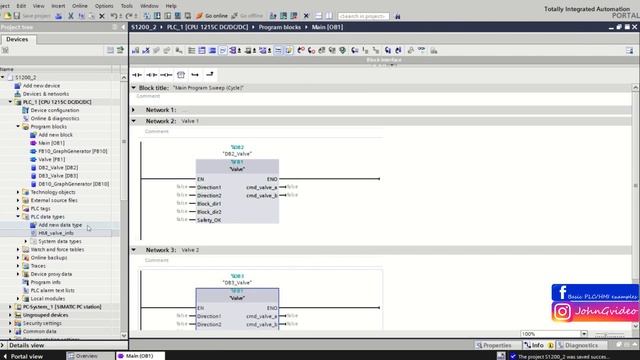Expand System data types node
The width and height of the screenshot is (640, 360).
(26, 241)
